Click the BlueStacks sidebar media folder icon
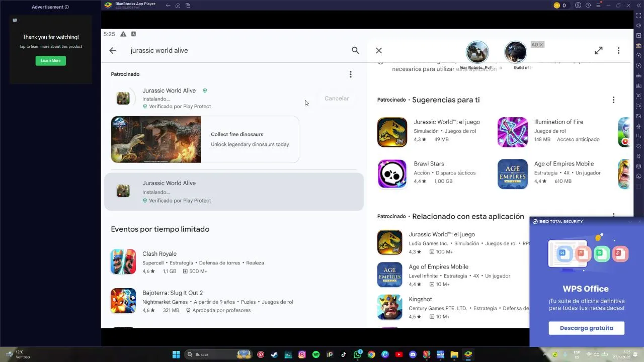This screenshot has width=644, height=362. click(638, 116)
